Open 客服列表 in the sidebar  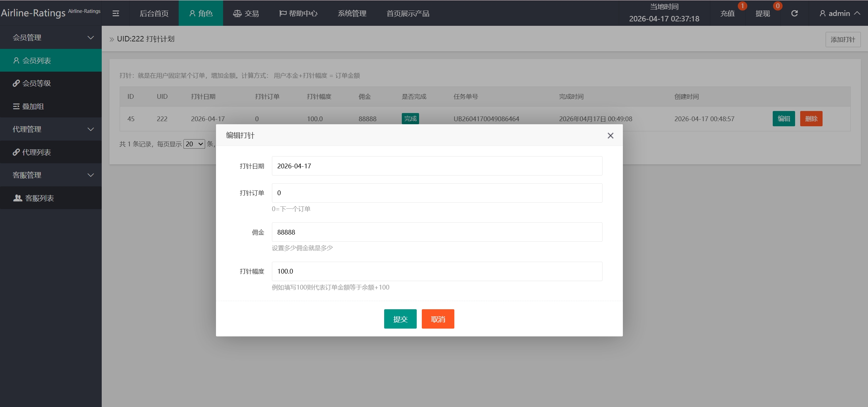click(39, 198)
